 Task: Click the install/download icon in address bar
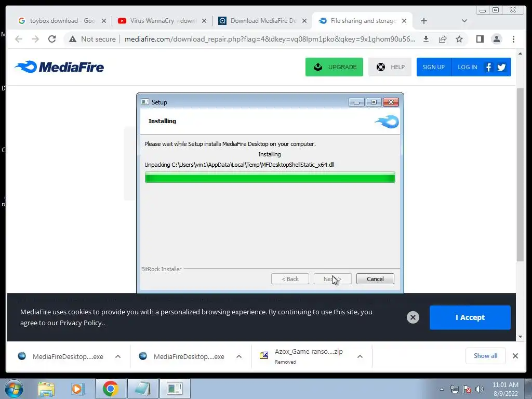coord(426,39)
